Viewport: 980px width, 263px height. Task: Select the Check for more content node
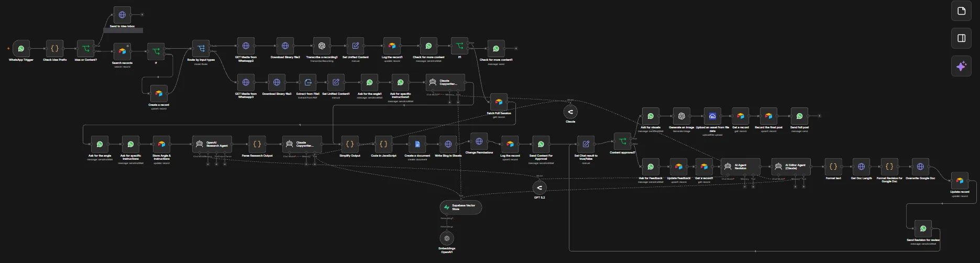(428, 46)
